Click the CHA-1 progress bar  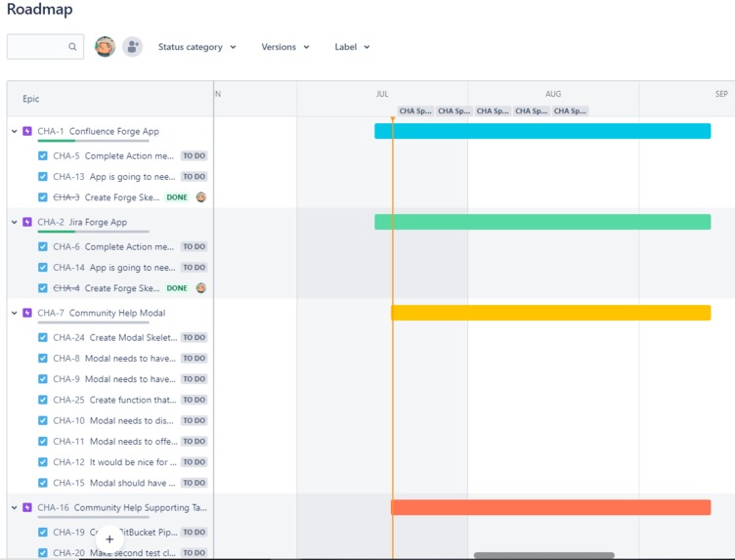[93, 141]
